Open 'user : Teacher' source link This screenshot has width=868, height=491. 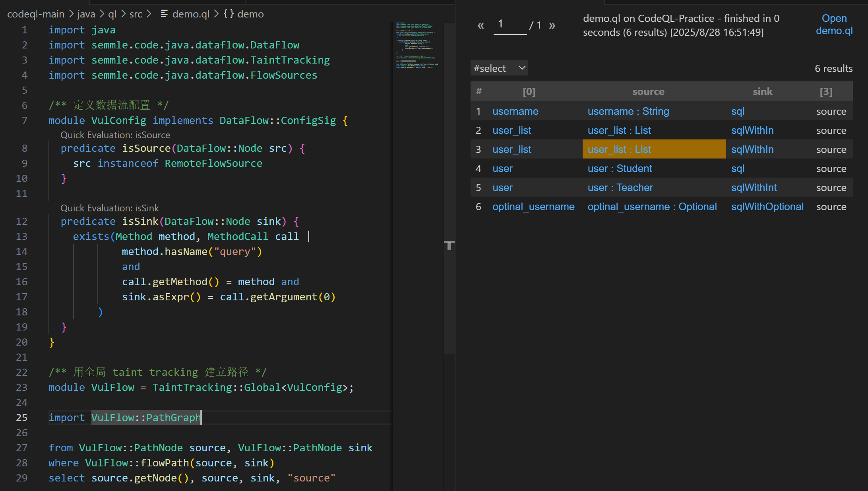[x=620, y=188]
